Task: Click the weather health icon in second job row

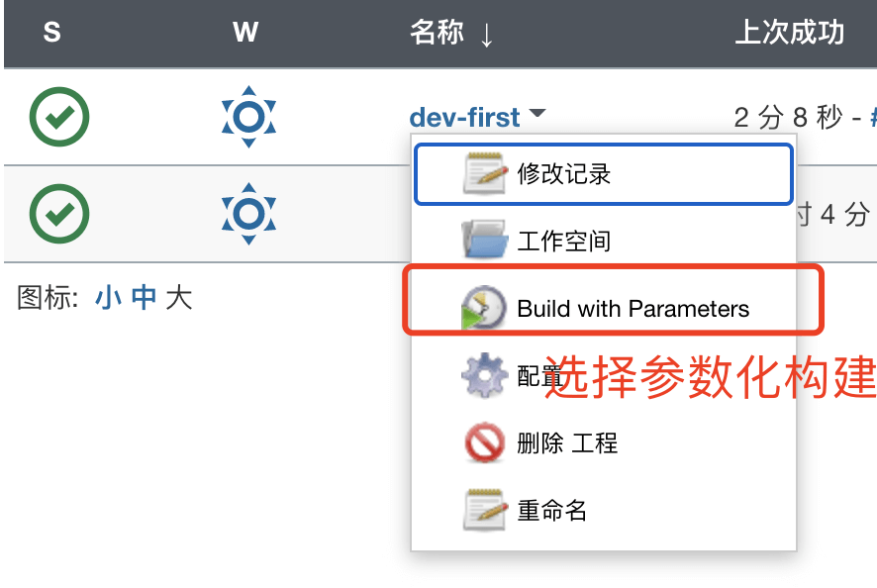Action: pyautogui.click(x=248, y=213)
